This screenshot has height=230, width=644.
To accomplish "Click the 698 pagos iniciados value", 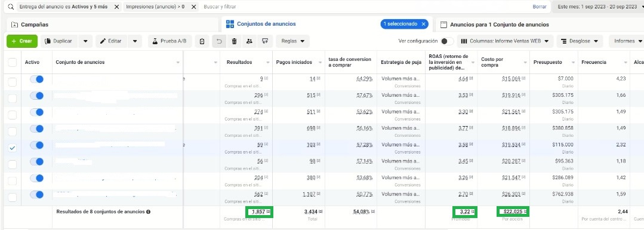I will pos(311,128).
